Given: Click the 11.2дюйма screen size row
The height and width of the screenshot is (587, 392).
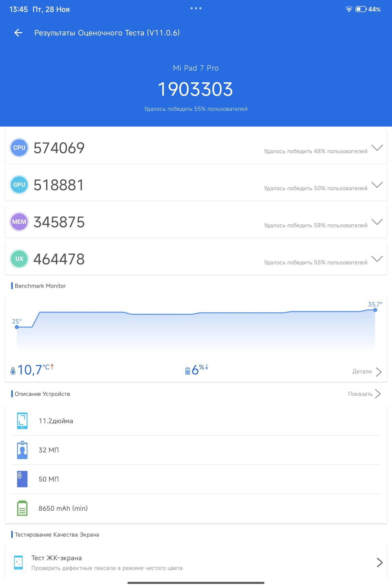Looking at the screenshot, I should tap(196, 421).
